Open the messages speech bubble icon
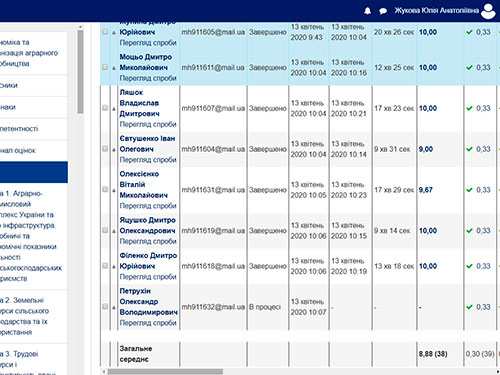 click(x=383, y=11)
